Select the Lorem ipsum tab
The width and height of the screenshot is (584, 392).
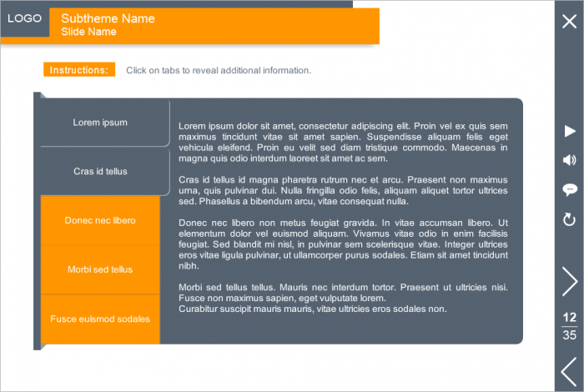pyautogui.click(x=105, y=123)
